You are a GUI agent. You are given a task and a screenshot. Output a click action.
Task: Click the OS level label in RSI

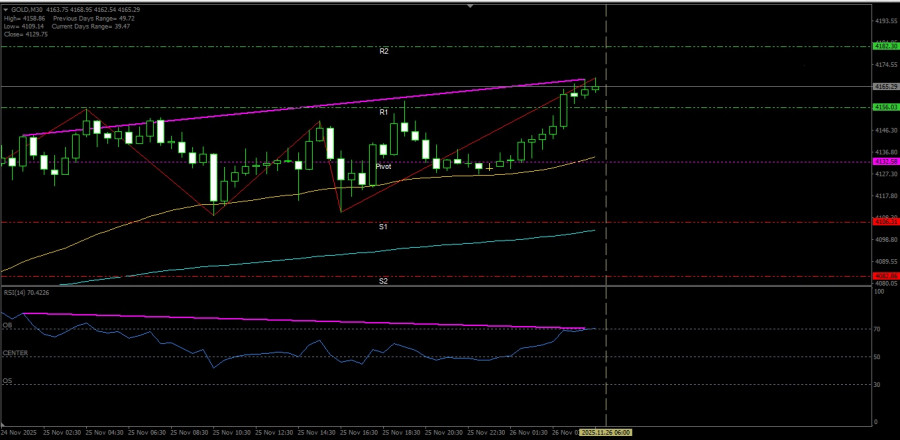7,380
